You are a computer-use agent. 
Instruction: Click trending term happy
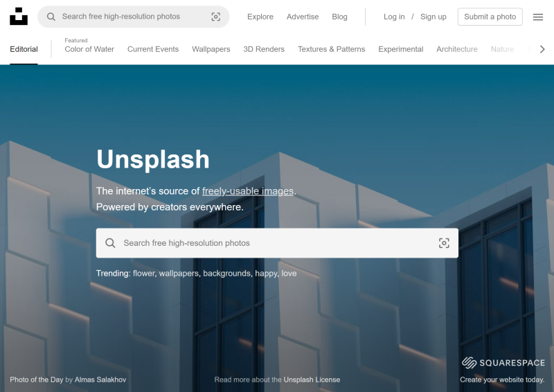(267, 274)
